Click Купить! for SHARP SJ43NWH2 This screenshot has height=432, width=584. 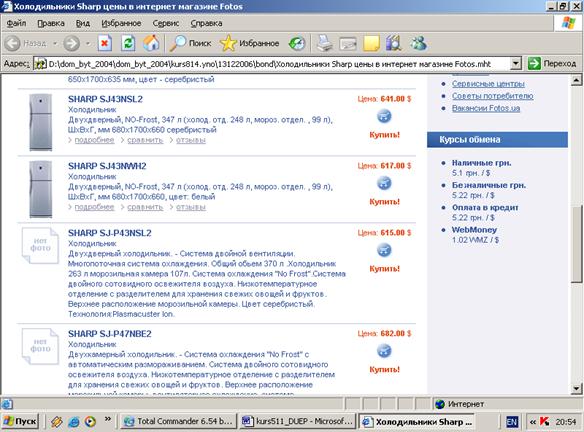click(x=384, y=201)
